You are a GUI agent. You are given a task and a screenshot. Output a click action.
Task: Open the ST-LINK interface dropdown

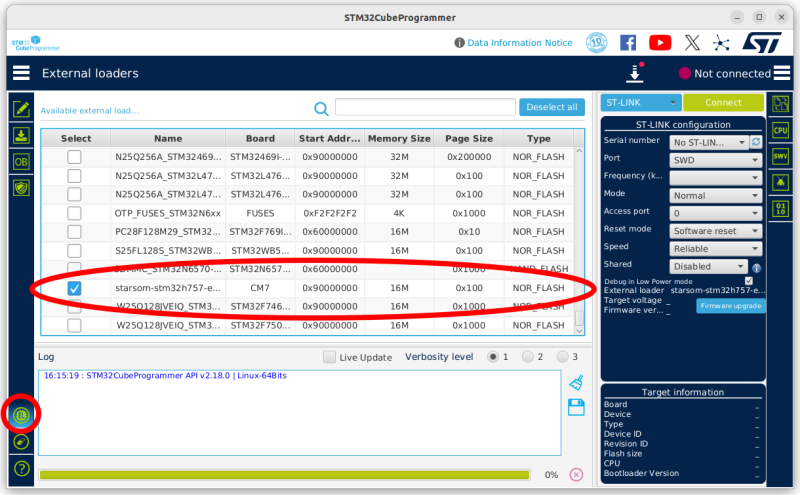click(x=641, y=102)
